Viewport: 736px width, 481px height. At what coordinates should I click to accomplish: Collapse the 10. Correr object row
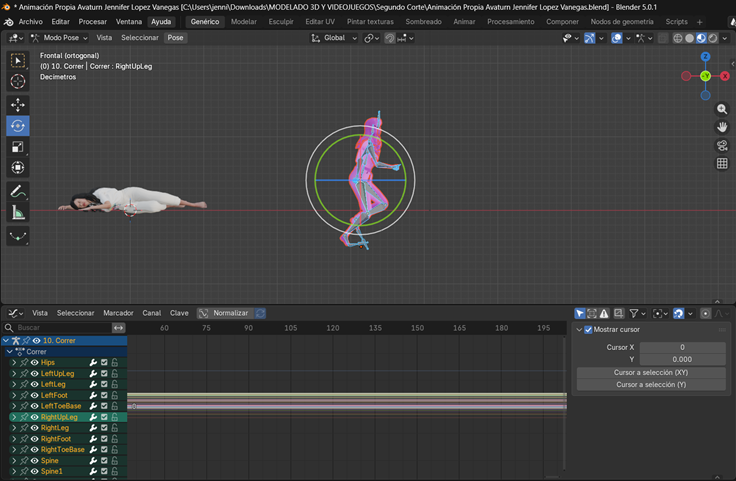(6, 341)
